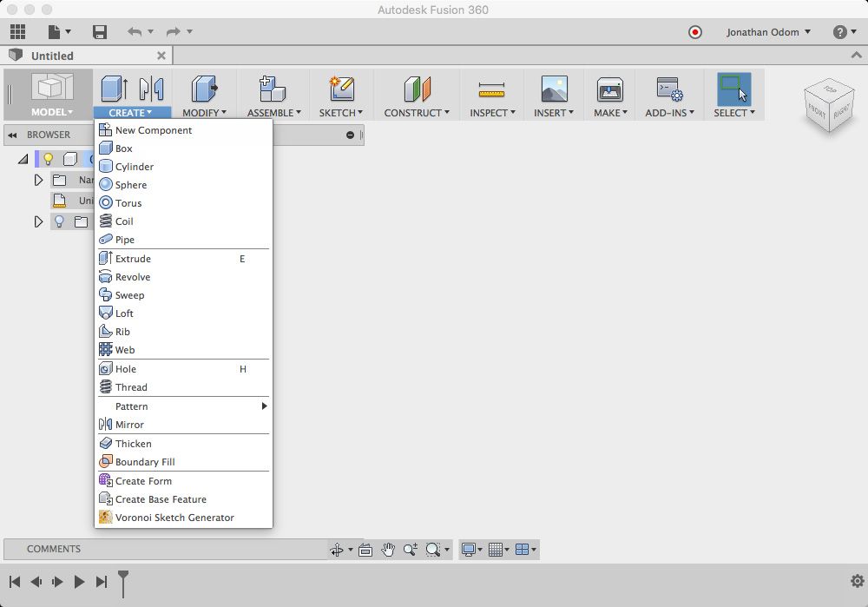Screen dimensions: 868x607
Task: Select Cylinder from Create menu
Action: point(184,167)
